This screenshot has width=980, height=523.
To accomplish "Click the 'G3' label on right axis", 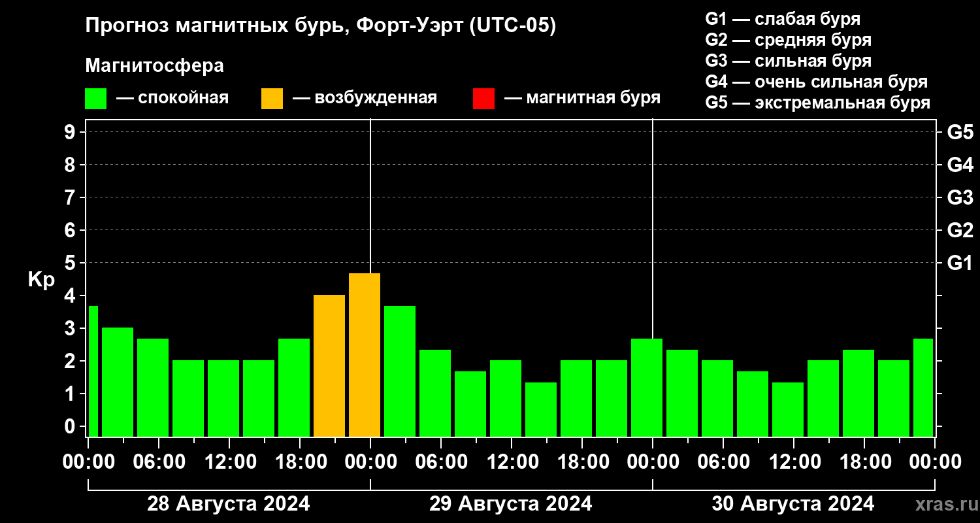I will (960, 197).
